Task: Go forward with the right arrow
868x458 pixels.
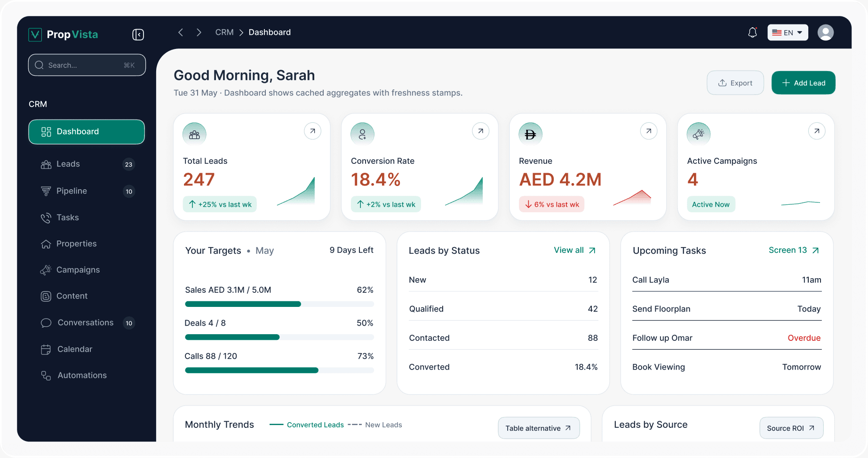Action: (199, 32)
